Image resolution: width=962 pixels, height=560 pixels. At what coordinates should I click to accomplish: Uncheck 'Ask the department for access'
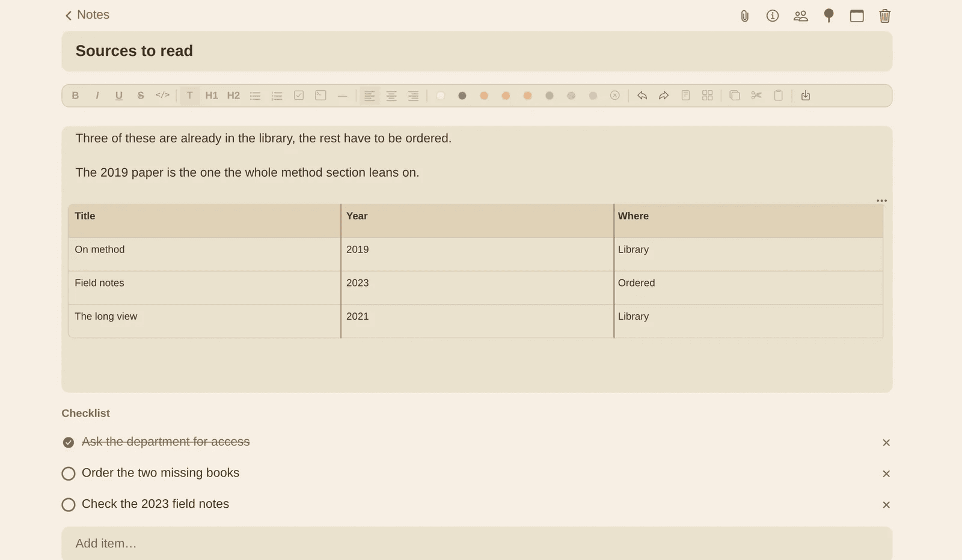69,442
